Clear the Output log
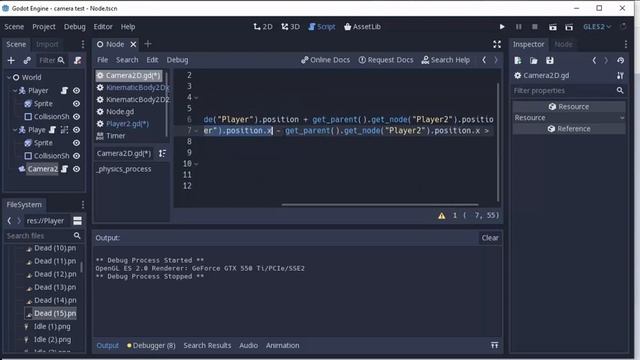 tap(489, 238)
